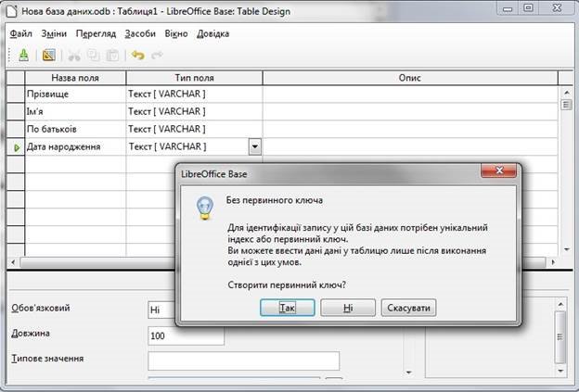Viewport: 579px width, 392px height.
Task: Close the LibreOffice Base dialog
Action: 498,171
